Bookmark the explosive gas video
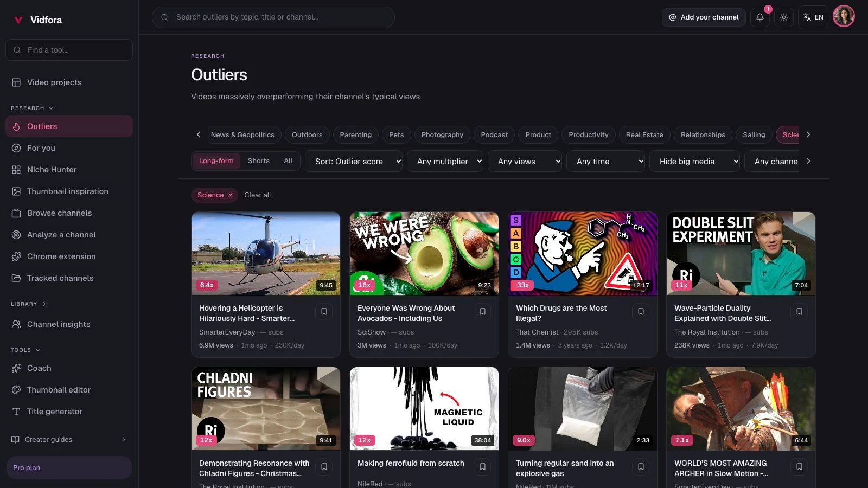 (641, 466)
